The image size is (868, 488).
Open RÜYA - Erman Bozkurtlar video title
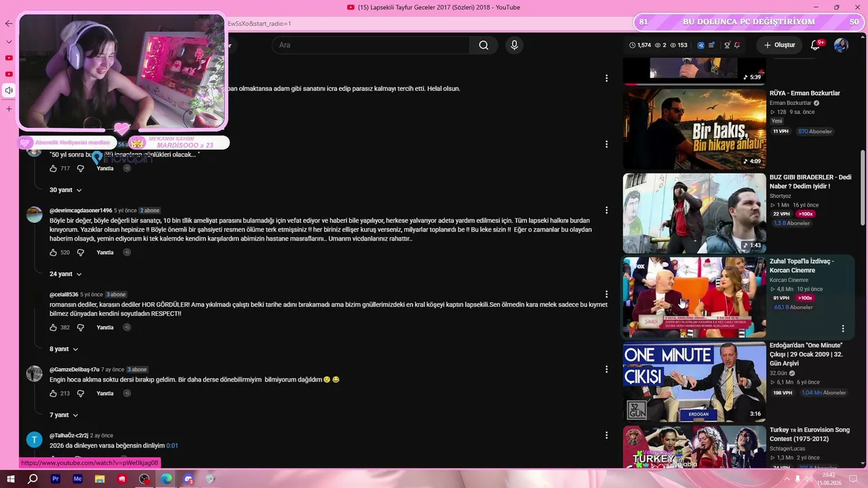805,94
